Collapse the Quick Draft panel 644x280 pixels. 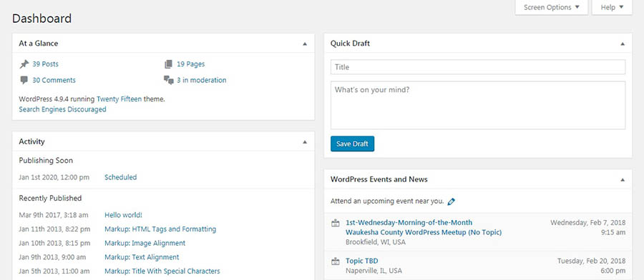pos(623,44)
